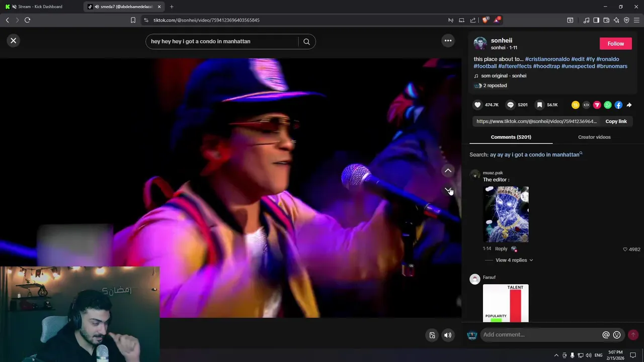Image resolution: width=644 pixels, height=362 pixels.
Task: Reply to muaz.pak's comment
Action: pyautogui.click(x=501, y=249)
